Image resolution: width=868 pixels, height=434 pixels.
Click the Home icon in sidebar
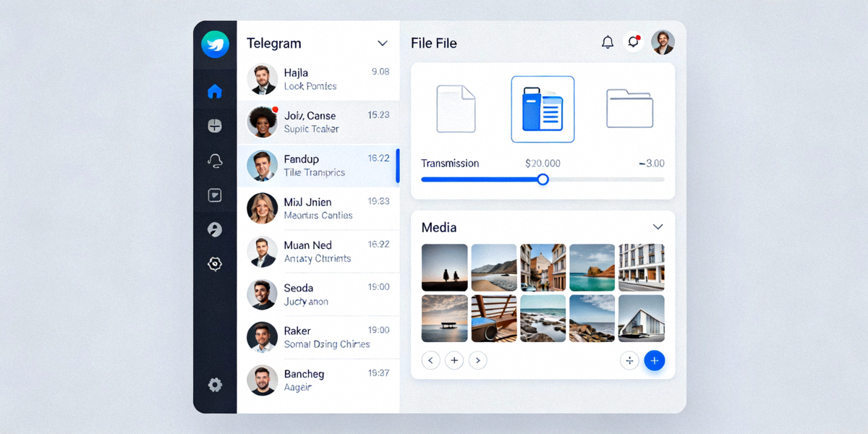(214, 92)
